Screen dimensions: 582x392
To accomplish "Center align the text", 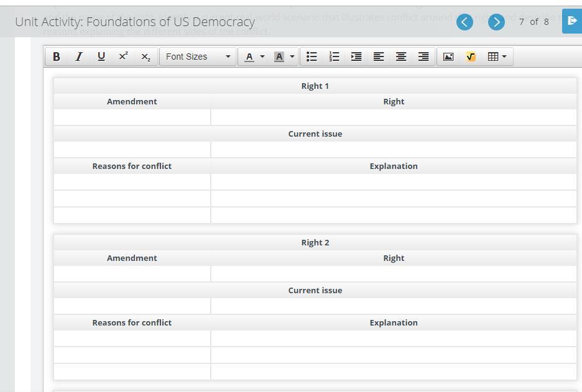I will [401, 57].
